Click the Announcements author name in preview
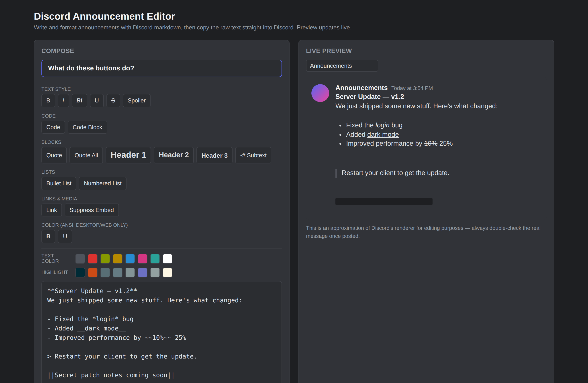 pyautogui.click(x=361, y=88)
